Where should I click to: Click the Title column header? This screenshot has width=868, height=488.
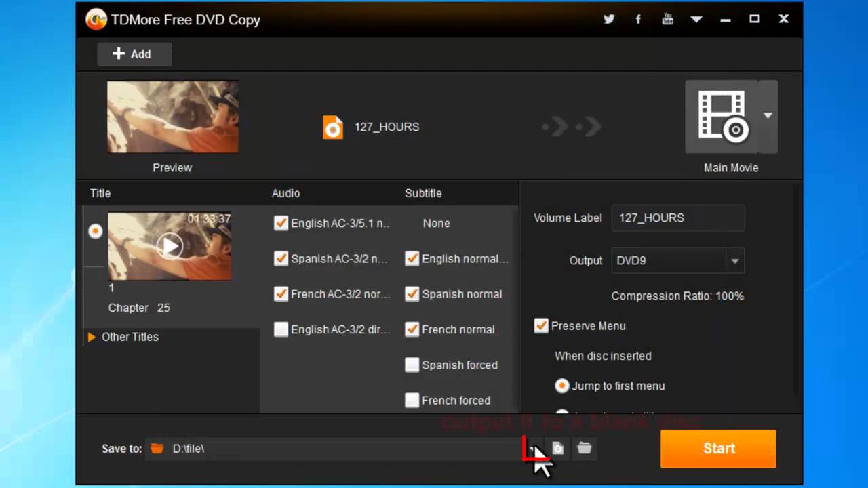tap(100, 193)
